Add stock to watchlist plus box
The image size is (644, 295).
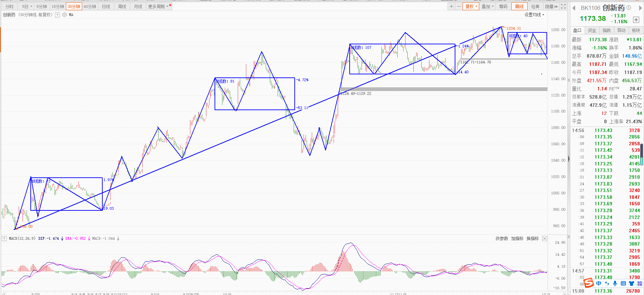(636, 20)
